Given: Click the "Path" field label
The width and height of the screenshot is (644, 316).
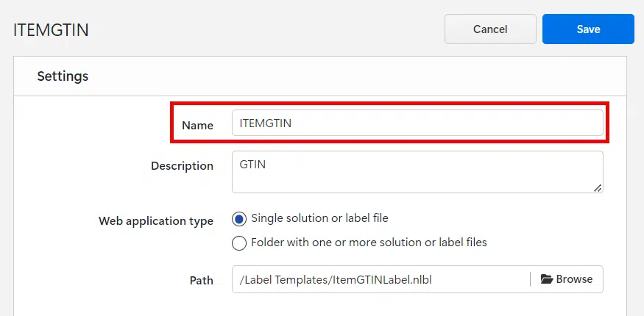Looking at the screenshot, I should tap(201, 280).
